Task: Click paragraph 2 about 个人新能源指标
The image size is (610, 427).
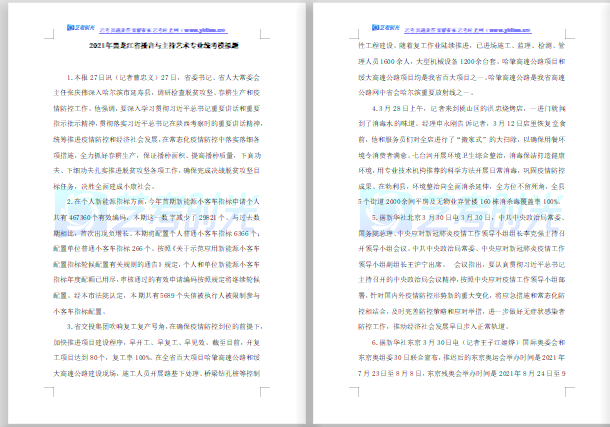Action: [161, 240]
